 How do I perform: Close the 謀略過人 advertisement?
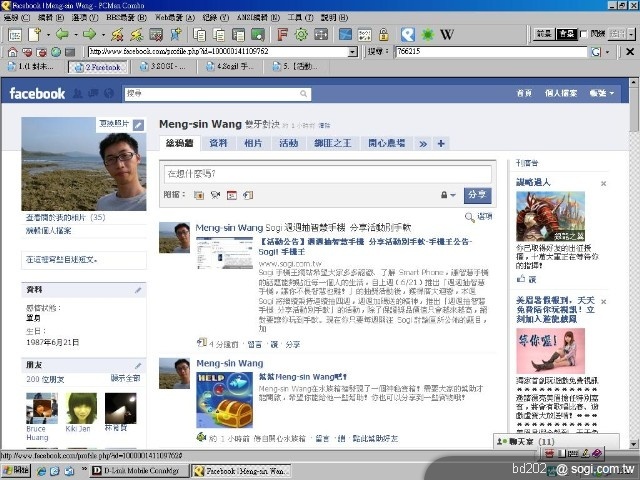[603, 184]
